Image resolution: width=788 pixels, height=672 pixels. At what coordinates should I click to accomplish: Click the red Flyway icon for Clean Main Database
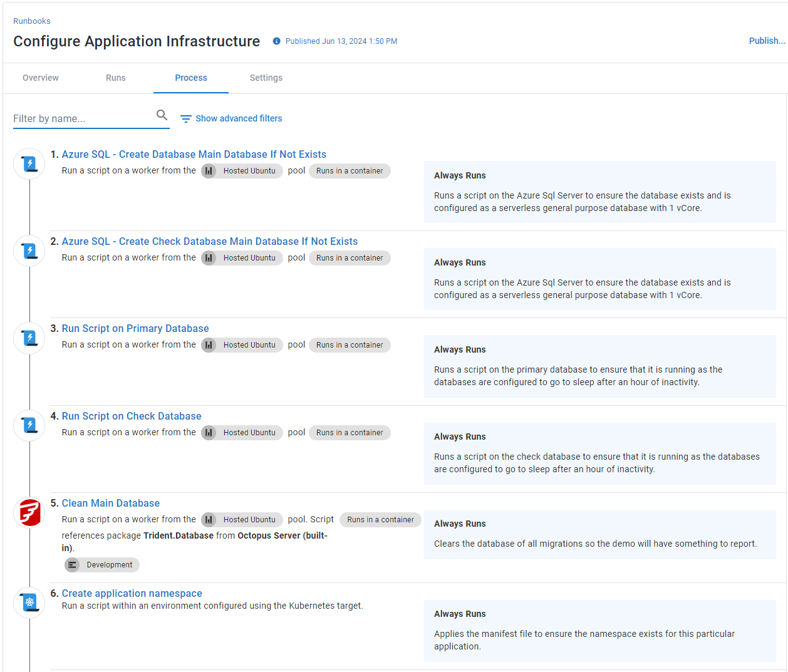click(29, 512)
